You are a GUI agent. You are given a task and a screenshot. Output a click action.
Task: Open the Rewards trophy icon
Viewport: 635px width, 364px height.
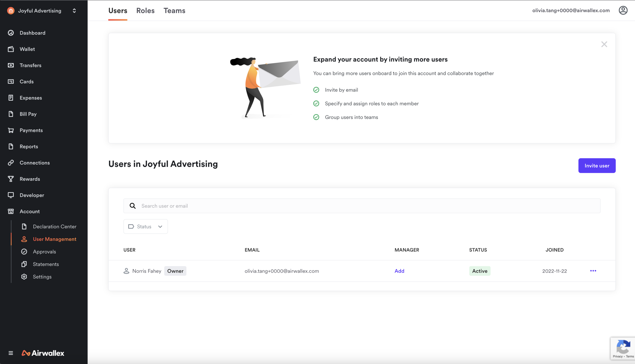point(11,179)
